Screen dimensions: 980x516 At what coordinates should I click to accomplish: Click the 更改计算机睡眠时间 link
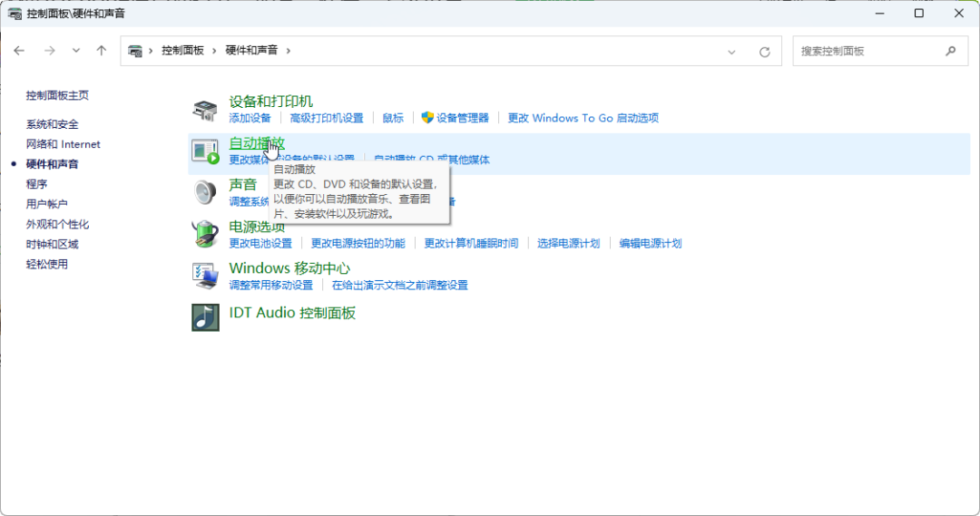tap(471, 244)
